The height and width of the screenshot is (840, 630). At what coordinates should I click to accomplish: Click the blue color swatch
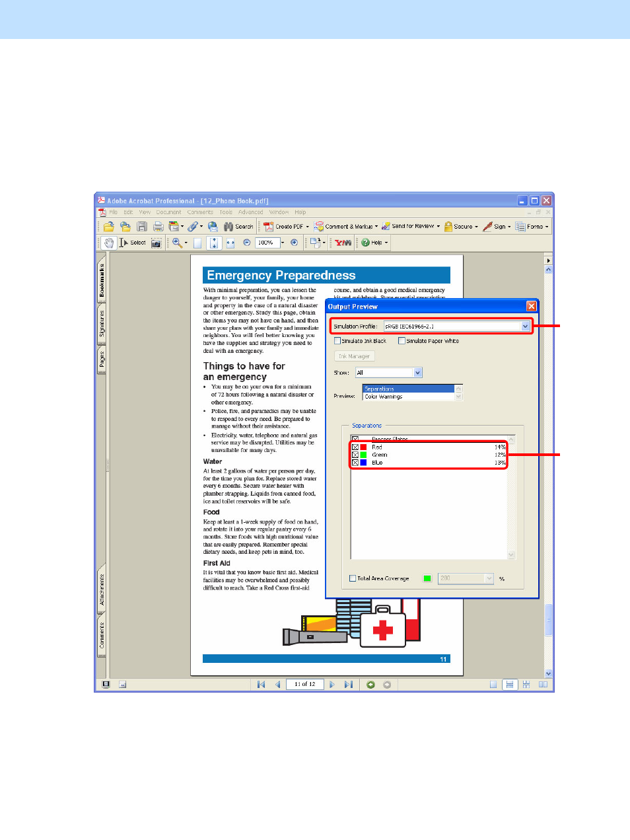[x=363, y=463]
